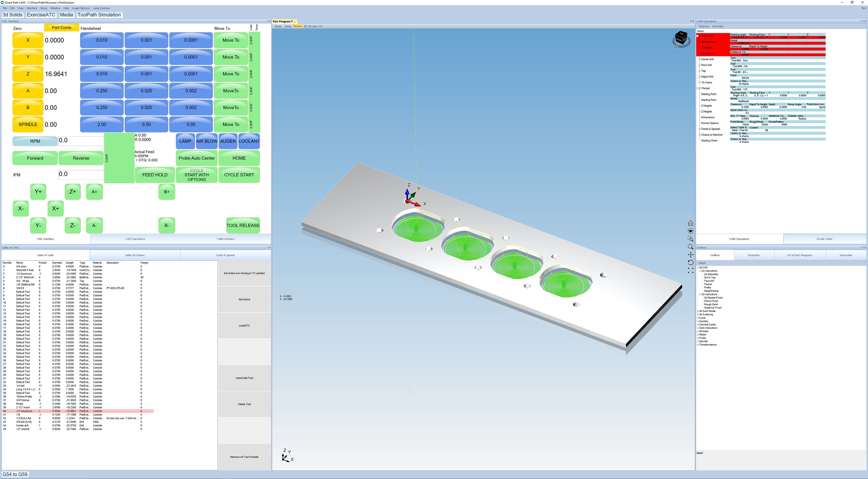
Task: Click the Probe Auto Center button
Action: point(197,158)
